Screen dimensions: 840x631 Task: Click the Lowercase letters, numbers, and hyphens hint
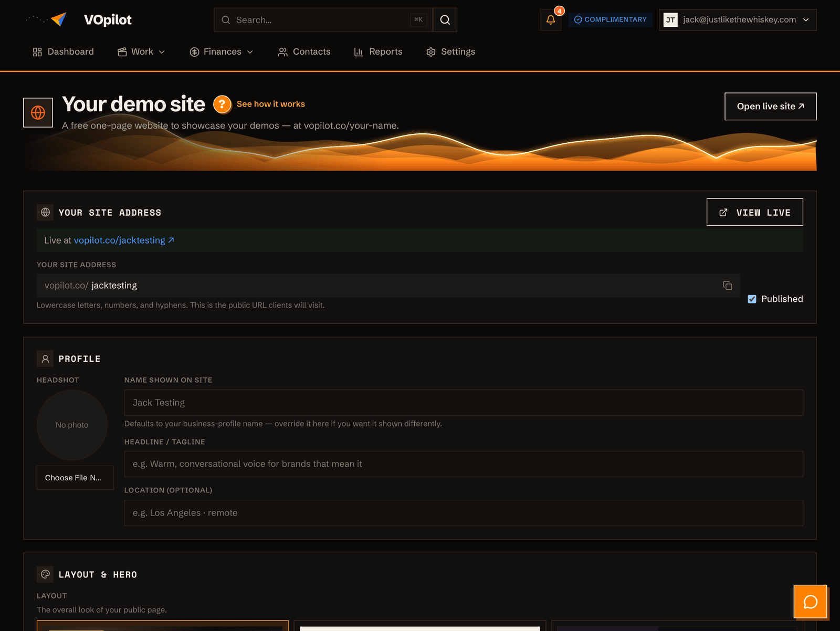(x=181, y=305)
